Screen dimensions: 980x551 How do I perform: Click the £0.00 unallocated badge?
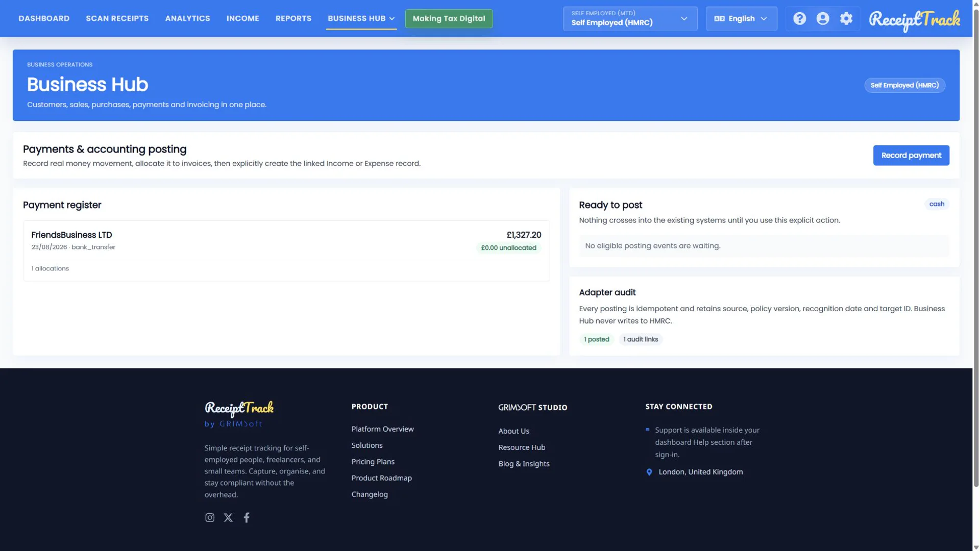coord(508,248)
